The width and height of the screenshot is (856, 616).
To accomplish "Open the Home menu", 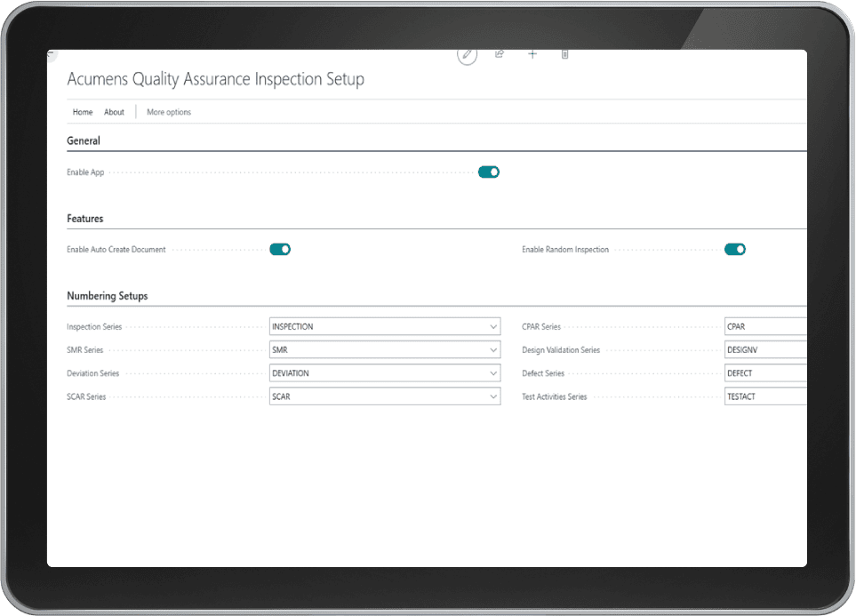I will [x=83, y=112].
